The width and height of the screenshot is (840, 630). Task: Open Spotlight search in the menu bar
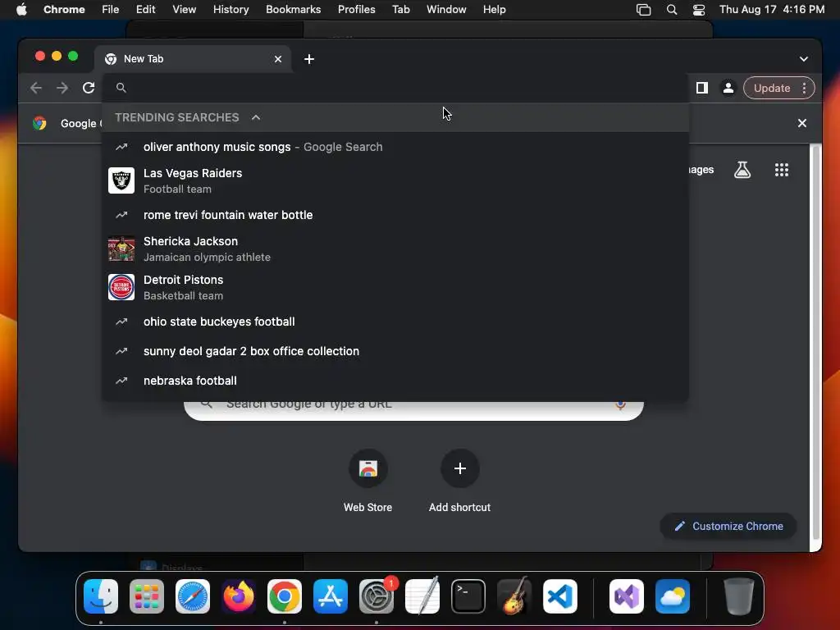[671, 10]
